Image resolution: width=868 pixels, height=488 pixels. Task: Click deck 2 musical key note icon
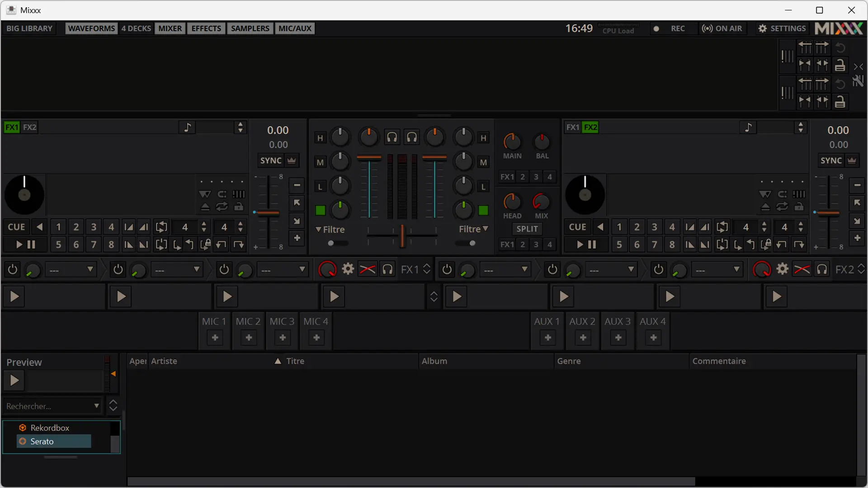pyautogui.click(x=748, y=127)
